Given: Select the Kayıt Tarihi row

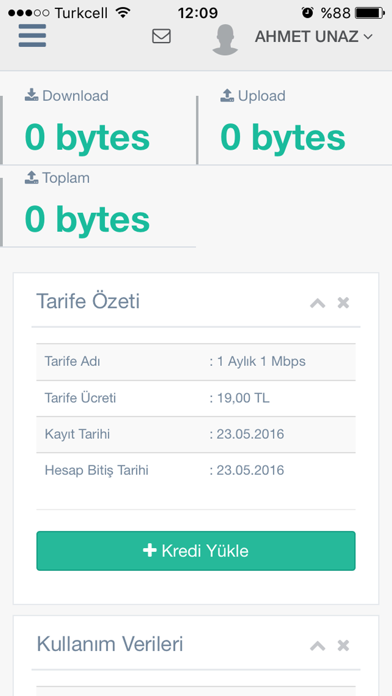Looking at the screenshot, I should point(196,435).
